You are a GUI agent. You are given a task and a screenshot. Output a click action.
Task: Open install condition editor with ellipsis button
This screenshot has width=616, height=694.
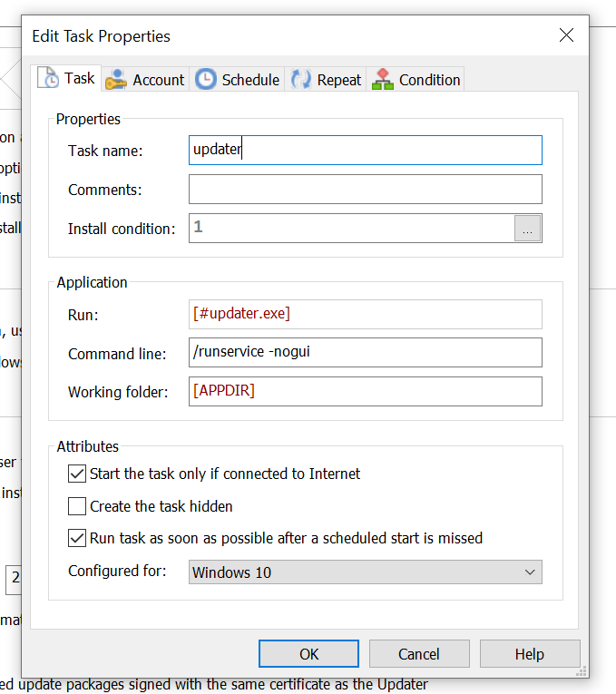(528, 229)
